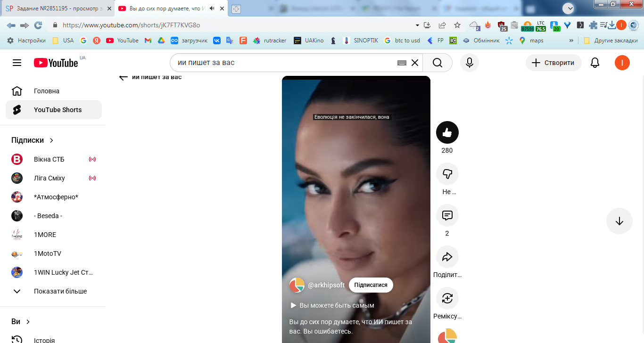Navigate back in the browser
644x343 pixels.
point(11,25)
